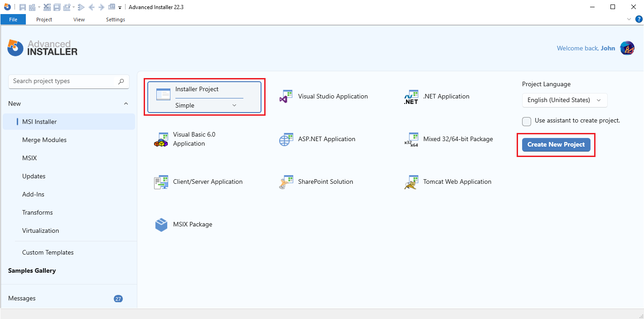This screenshot has height=319, width=644.
Task: Click the Run play-arrow icon in toolbar
Action: tap(81, 7)
